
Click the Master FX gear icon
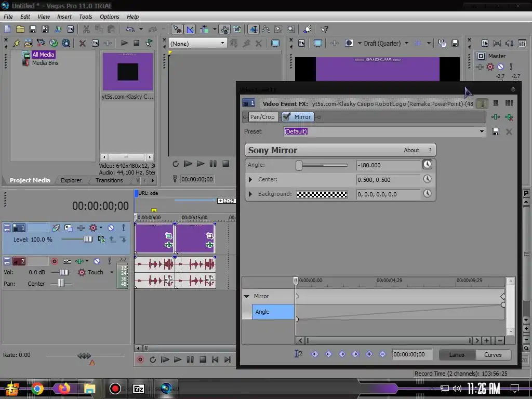coord(490,67)
